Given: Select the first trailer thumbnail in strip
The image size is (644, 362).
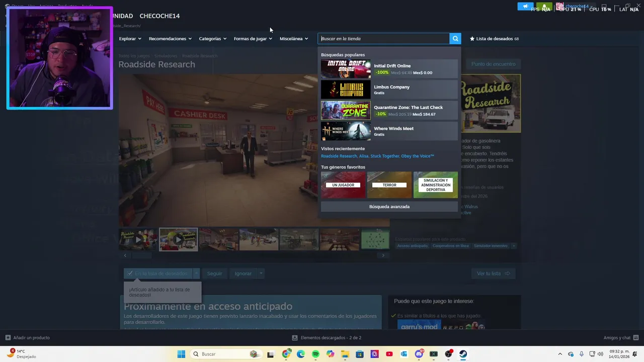Looking at the screenshot, I should [x=138, y=239].
